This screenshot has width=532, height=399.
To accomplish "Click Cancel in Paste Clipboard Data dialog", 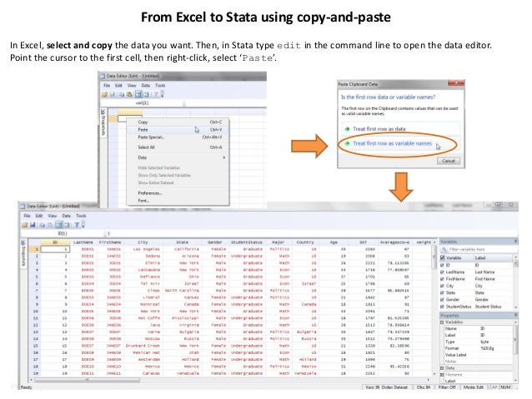I will [449, 161].
